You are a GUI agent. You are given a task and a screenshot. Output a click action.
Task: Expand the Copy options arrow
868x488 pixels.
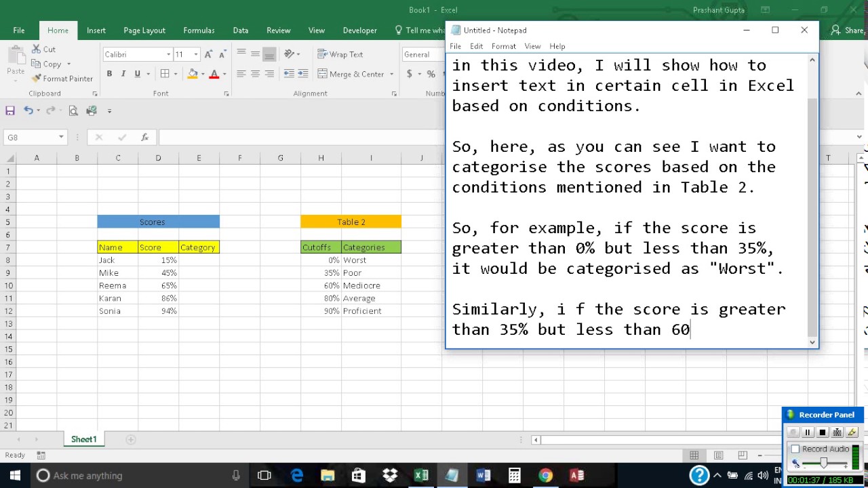click(68, 64)
